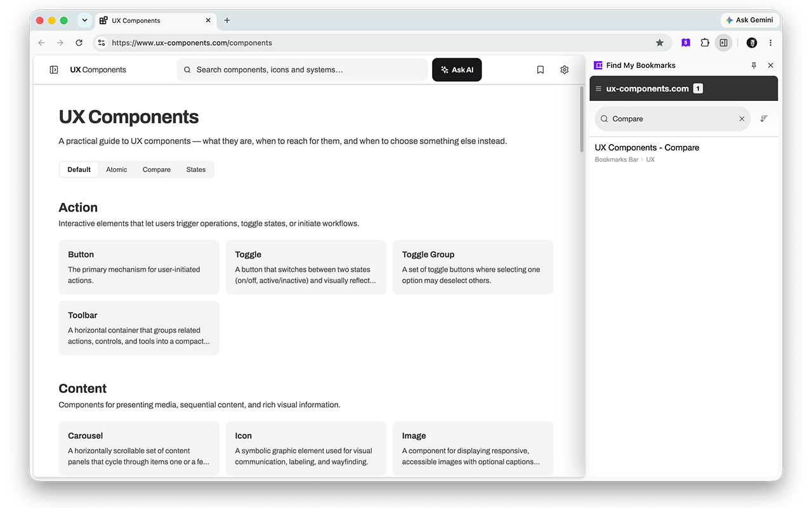Open the Extensions puzzle icon
The image size is (812, 508).
click(x=705, y=43)
